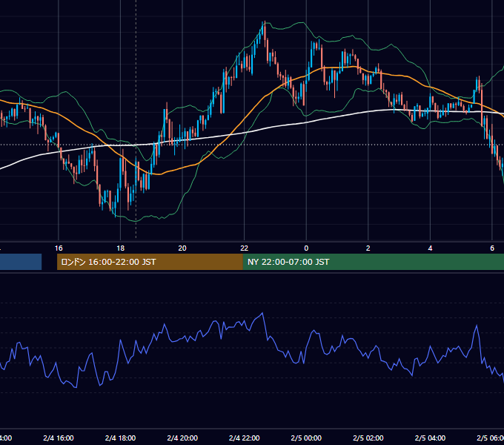Click the 2/4 20:00 label on indicator axis
The image size is (504, 445).
click(x=182, y=438)
